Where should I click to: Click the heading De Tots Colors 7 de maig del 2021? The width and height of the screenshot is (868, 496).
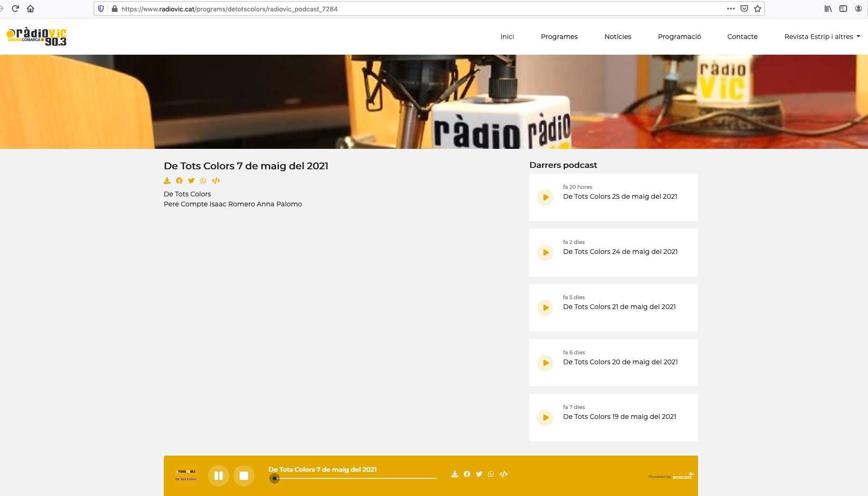(x=246, y=166)
